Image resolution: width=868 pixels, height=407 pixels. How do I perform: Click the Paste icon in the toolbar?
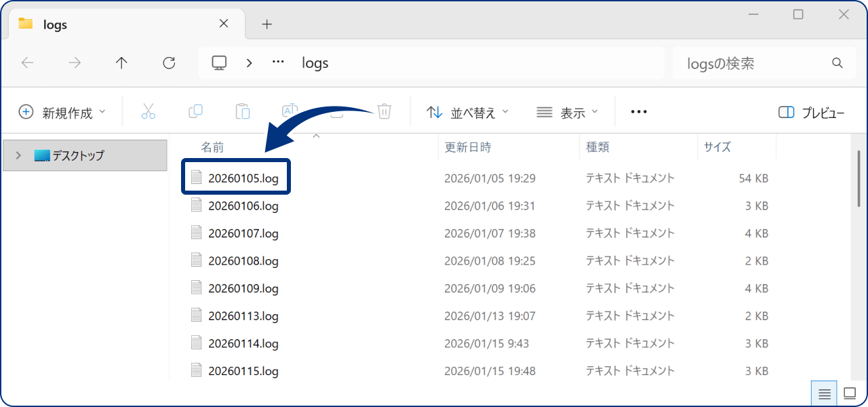coord(242,111)
